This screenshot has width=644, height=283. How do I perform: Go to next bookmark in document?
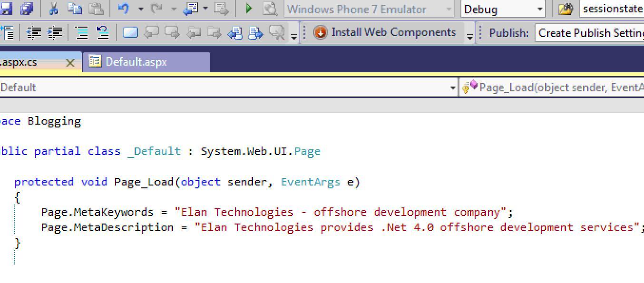(x=256, y=32)
